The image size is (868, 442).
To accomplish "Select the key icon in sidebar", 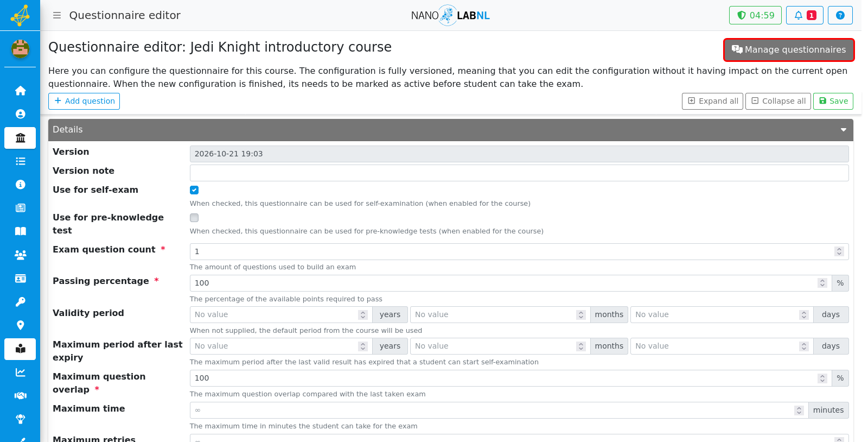I will tap(20, 302).
